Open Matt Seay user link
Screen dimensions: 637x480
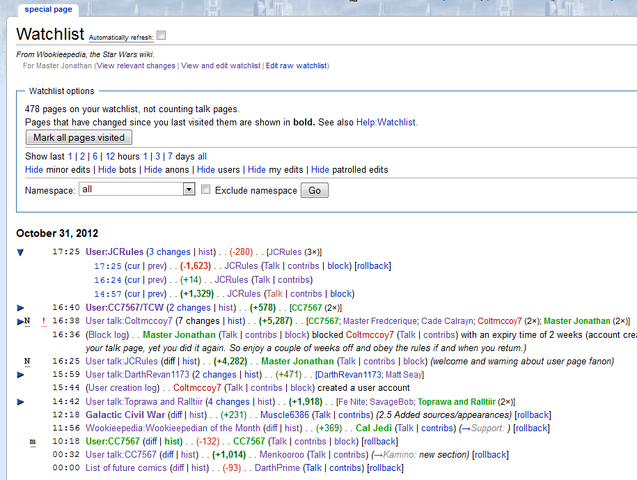pyautogui.click(x=404, y=374)
